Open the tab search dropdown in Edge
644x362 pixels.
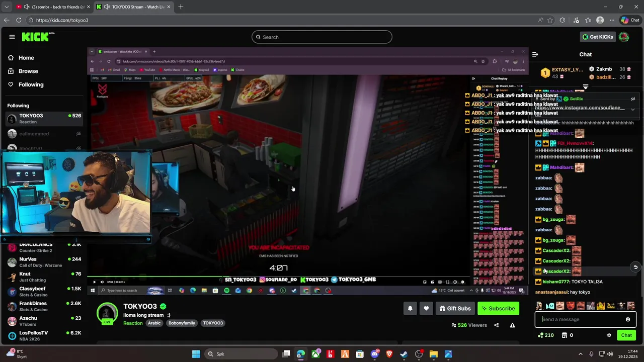click(6, 7)
